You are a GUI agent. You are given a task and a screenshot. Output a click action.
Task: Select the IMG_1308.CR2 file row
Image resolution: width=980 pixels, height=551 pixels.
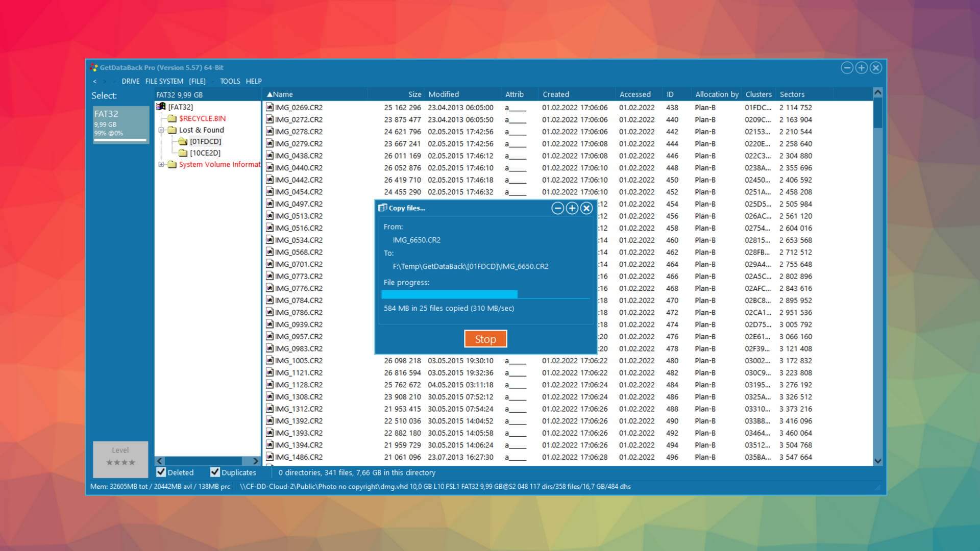click(568, 397)
